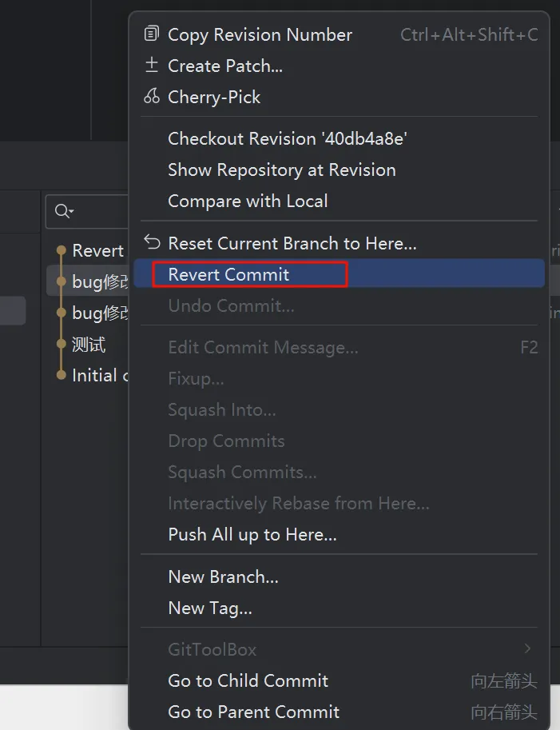Go to Parent Commit
Screen dimensions: 560x730
[x=253, y=712]
